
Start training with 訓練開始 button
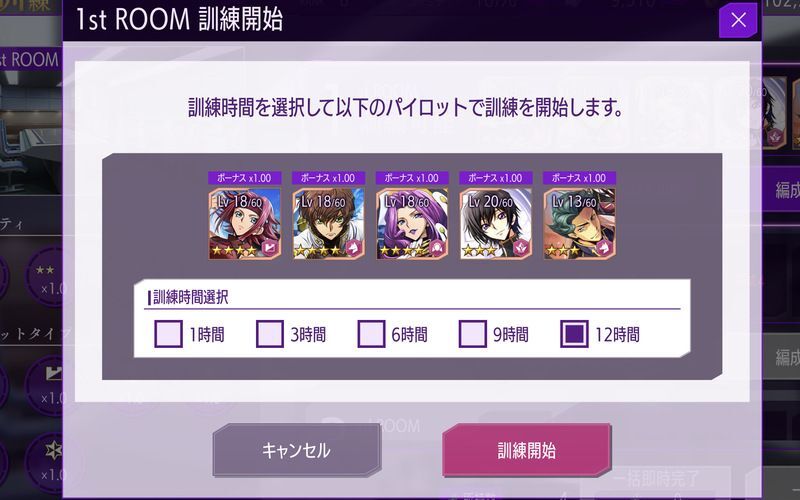tap(527, 450)
